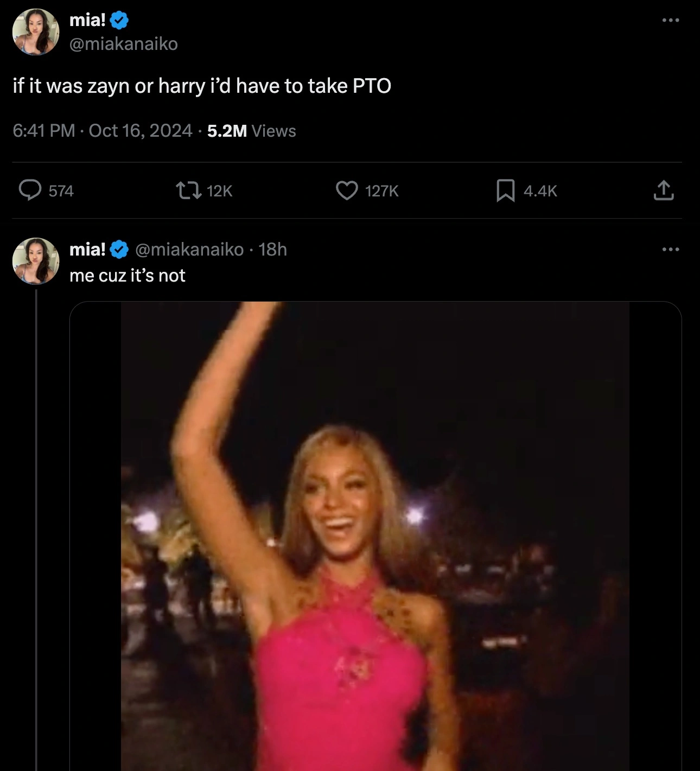The width and height of the screenshot is (700, 771).
Task: Click the share upload icon
Action: (663, 190)
